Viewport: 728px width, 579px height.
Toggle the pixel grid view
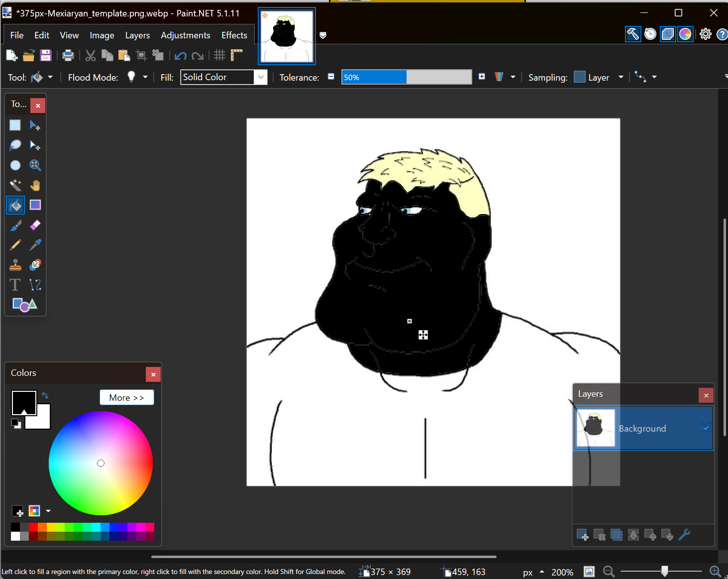[x=219, y=55]
